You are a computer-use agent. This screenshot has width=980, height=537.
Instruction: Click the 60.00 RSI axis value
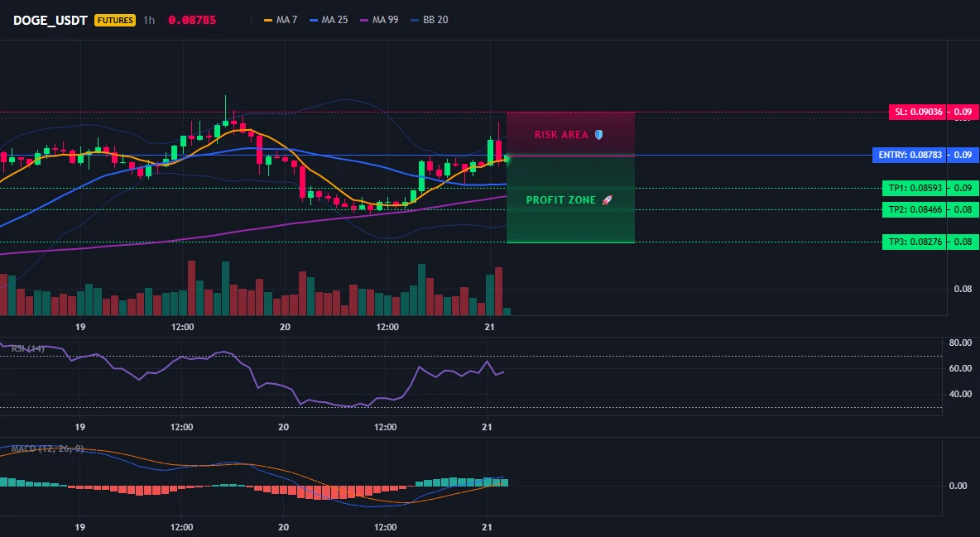coord(960,368)
